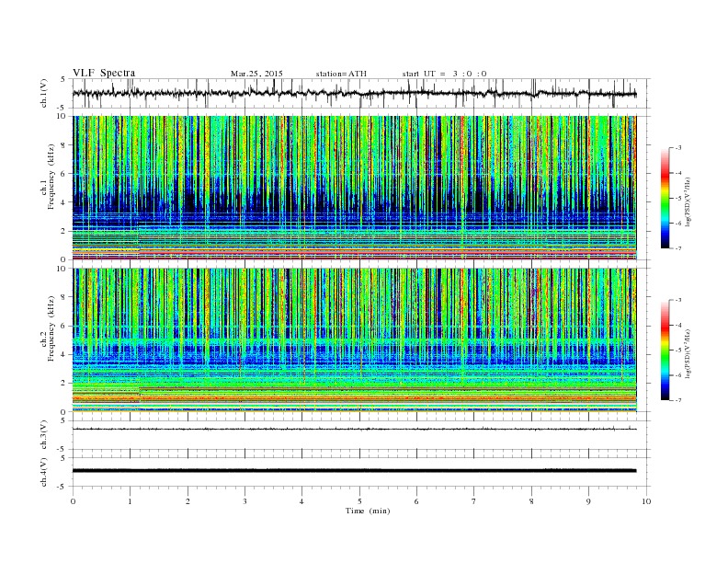Click time axis tick label "4"

(301, 501)
